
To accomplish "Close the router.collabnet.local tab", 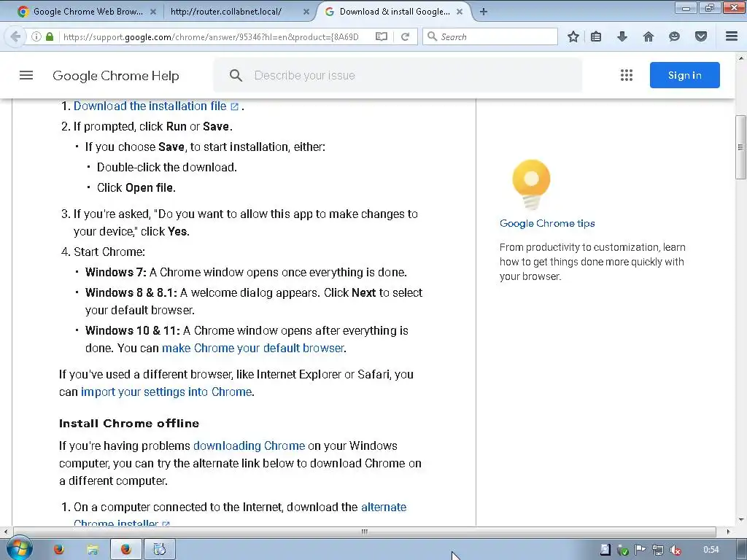I will click(x=306, y=12).
